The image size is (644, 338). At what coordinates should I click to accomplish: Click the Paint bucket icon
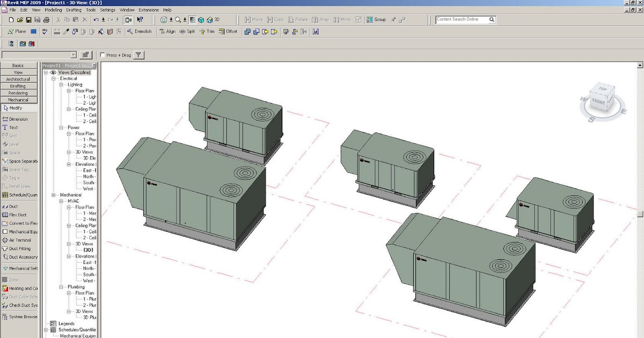(x=100, y=32)
